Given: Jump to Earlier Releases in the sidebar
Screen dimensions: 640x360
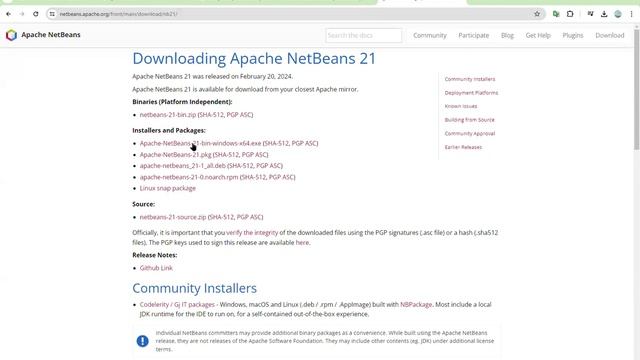Looking at the screenshot, I should (x=463, y=147).
